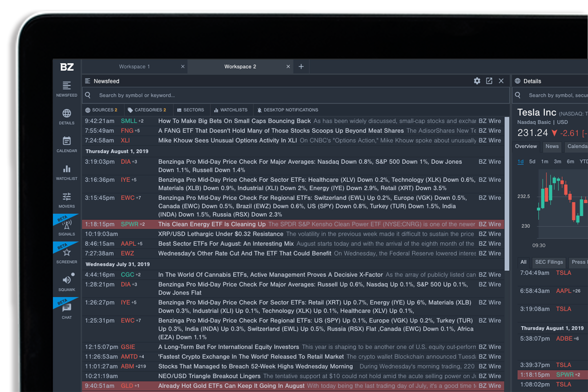Viewport: 588px width, 392px height.
Task: Close the Workspace 1 tab
Action: [x=183, y=67]
